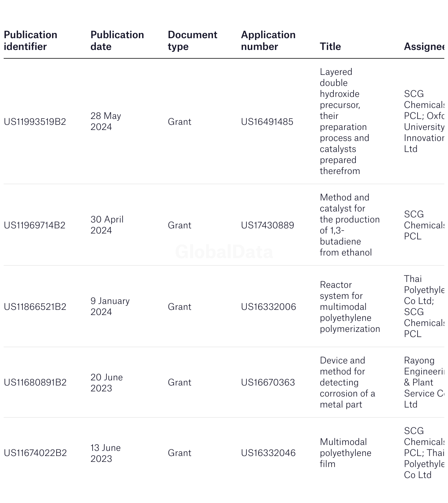Click the Multimodal polyethylene film title

[x=346, y=453]
